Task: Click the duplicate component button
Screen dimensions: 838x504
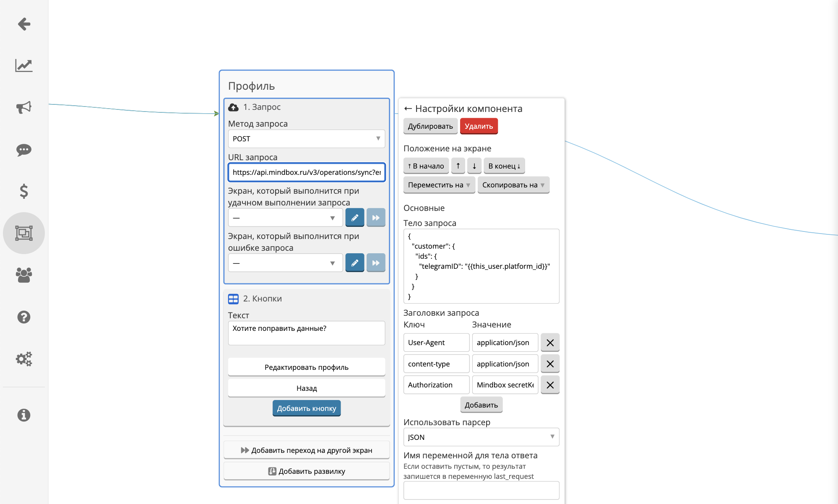Action: point(430,126)
